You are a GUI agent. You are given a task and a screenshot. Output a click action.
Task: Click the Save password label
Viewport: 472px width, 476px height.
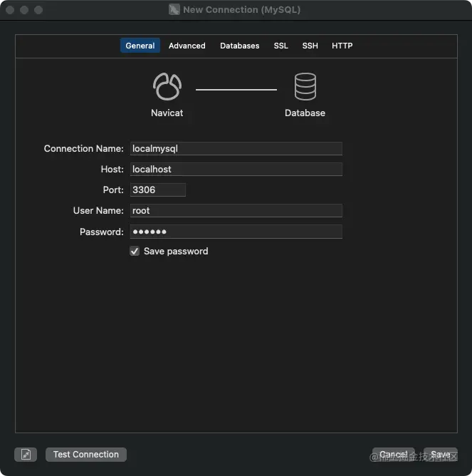click(x=176, y=251)
